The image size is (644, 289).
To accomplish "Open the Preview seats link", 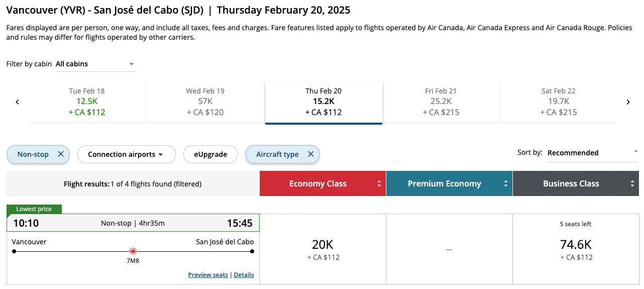I will pyautogui.click(x=208, y=275).
